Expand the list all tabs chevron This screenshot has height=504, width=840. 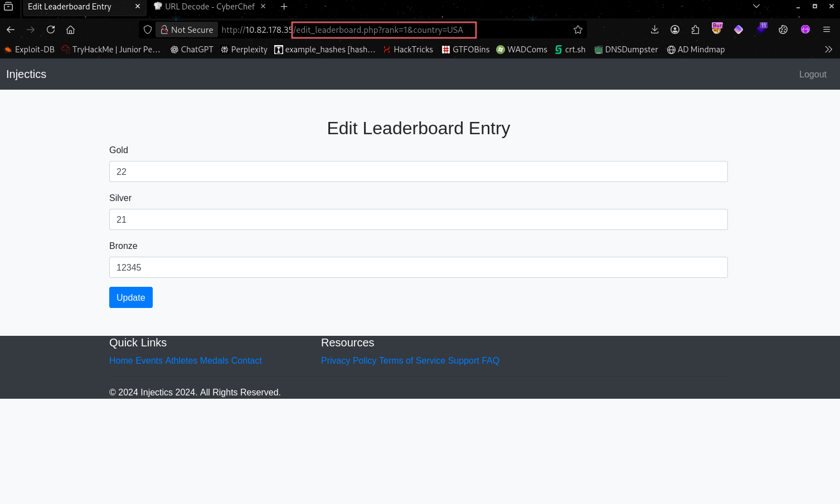(756, 6)
